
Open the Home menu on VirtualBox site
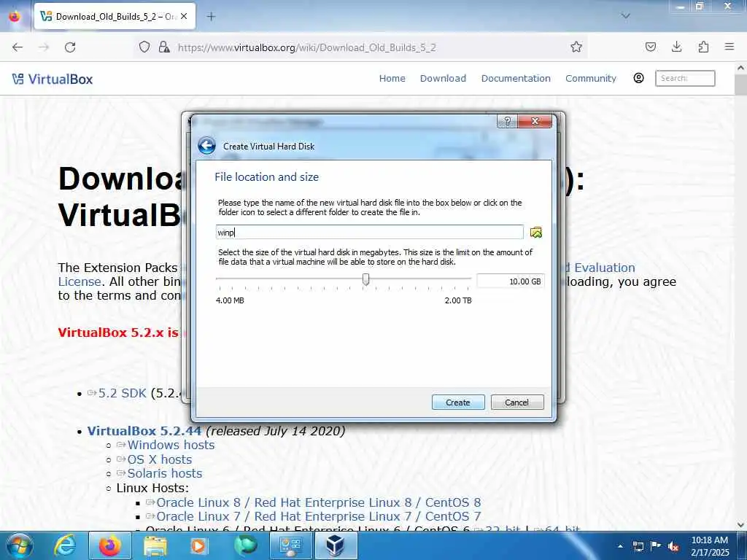[392, 79]
